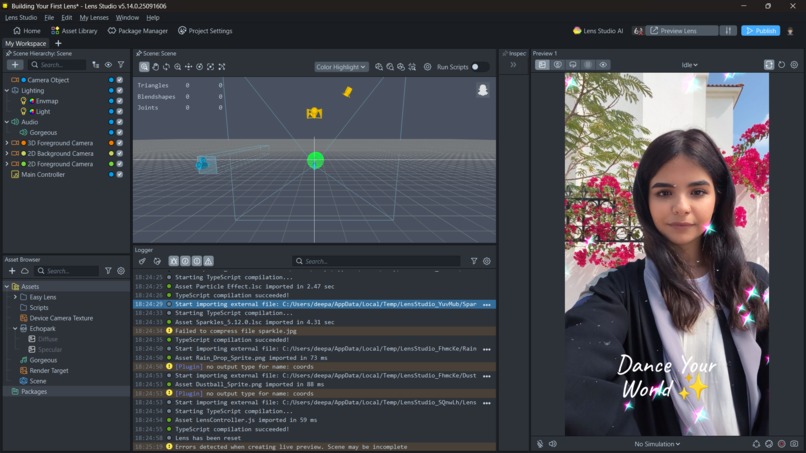Screen dimensions: 806x453
Task: Select the Scale tool in scene toolbar
Action: [210, 67]
